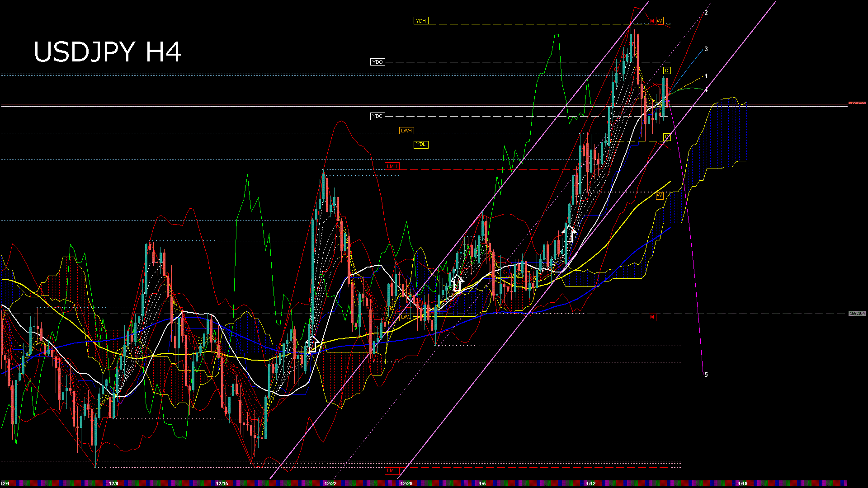868x488 pixels.
Task: Open the YDH yesterday-high label
Action: pos(420,20)
